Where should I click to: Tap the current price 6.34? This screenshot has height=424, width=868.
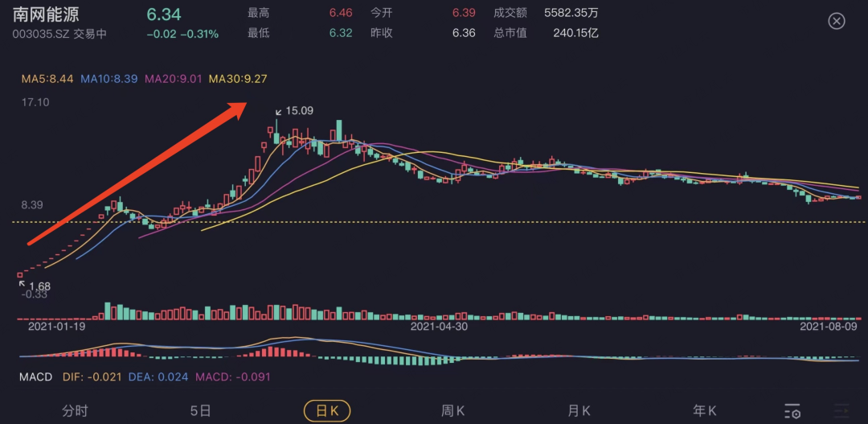tap(164, 14)
